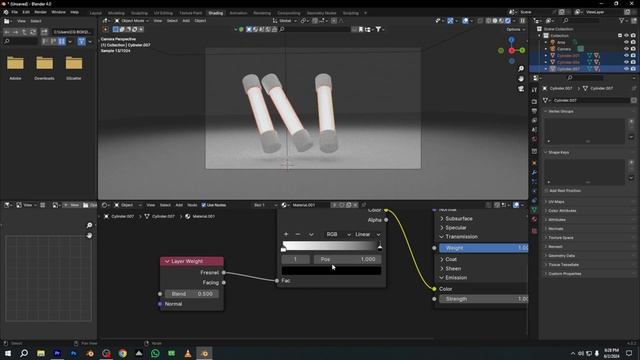Collapse the Layer Weight node
640x360 pixels.
pyautogui.click(x=167, y=261)
